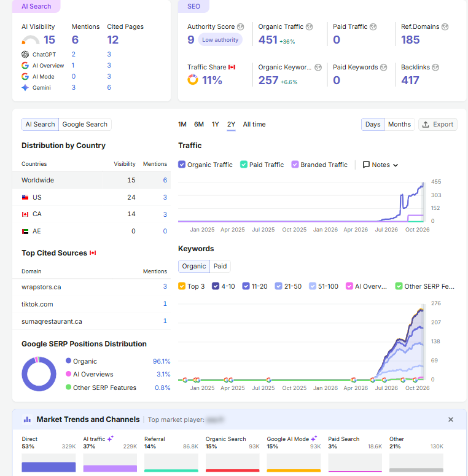Click the AE flag icon in country list

(25, 232)
